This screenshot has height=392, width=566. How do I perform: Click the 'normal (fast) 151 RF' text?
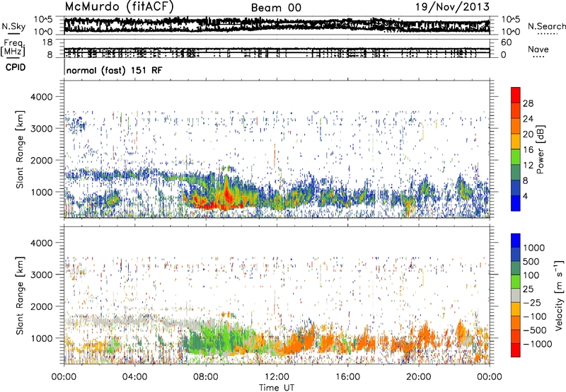(115, 70)
